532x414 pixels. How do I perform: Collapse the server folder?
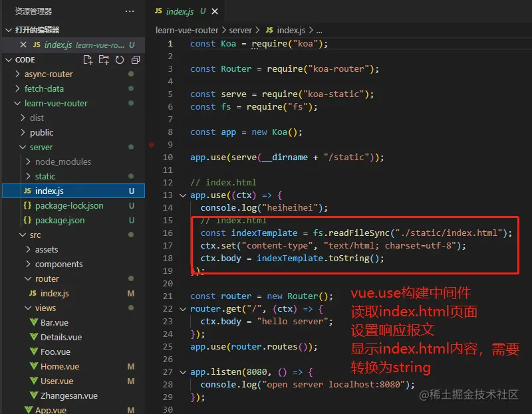[23, 147]
